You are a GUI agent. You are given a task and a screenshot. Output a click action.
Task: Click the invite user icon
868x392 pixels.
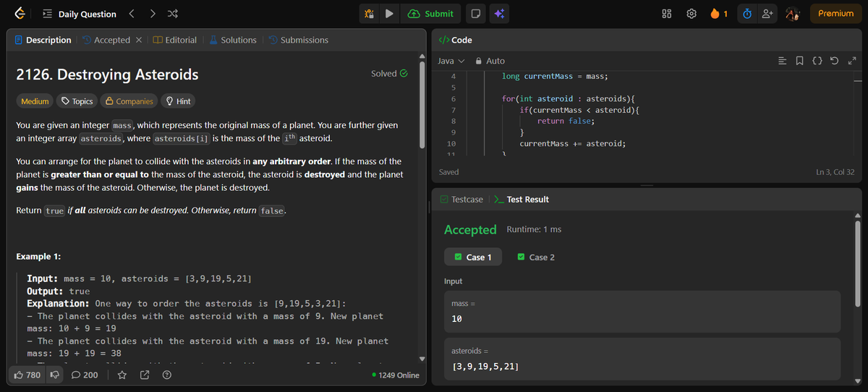pyautogui.click(x=767, y=14)
